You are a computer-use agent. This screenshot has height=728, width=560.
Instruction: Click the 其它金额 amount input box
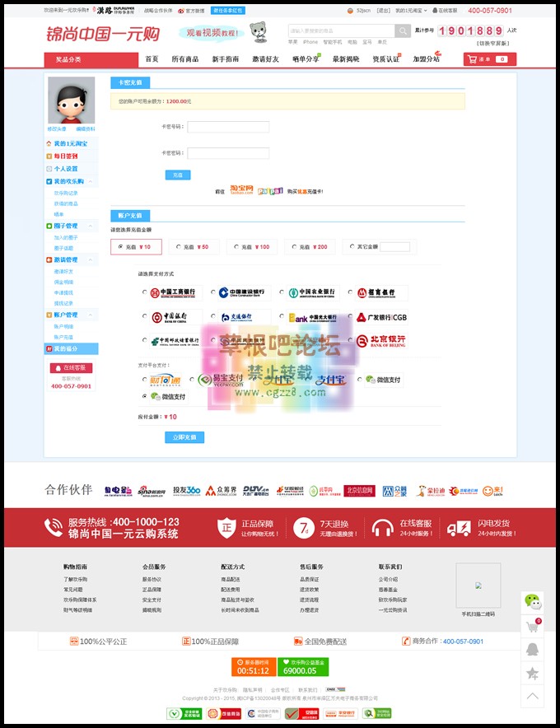click(x=394, y=246)
